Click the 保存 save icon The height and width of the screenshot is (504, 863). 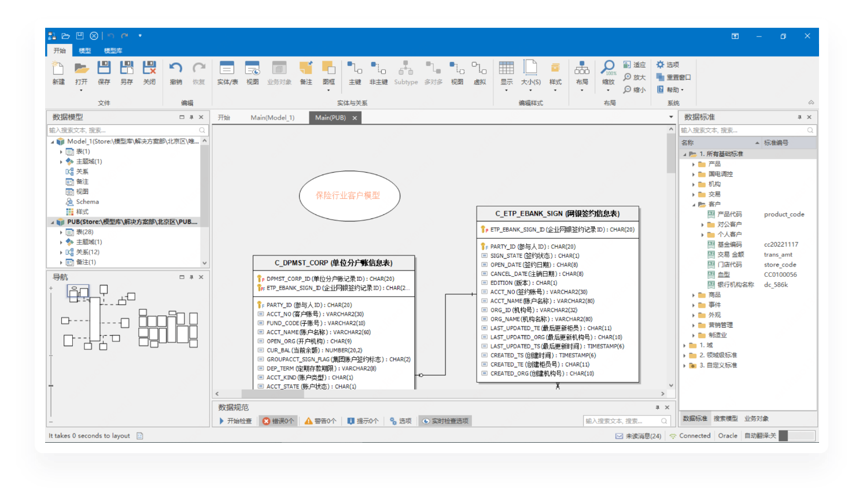(104, 68)
